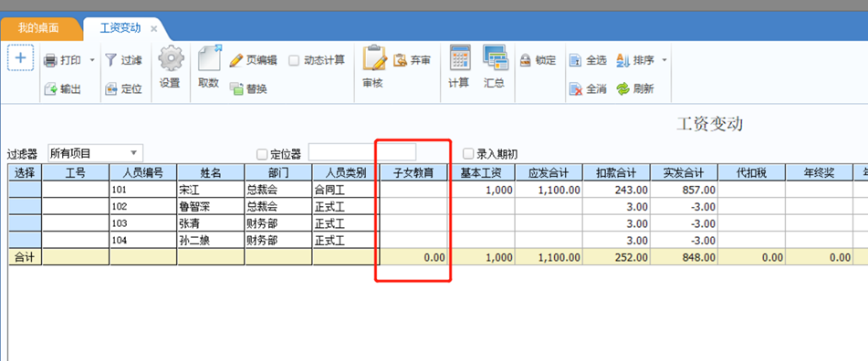Click 子女教育 cell in 宋江 row

pos(413,191)
